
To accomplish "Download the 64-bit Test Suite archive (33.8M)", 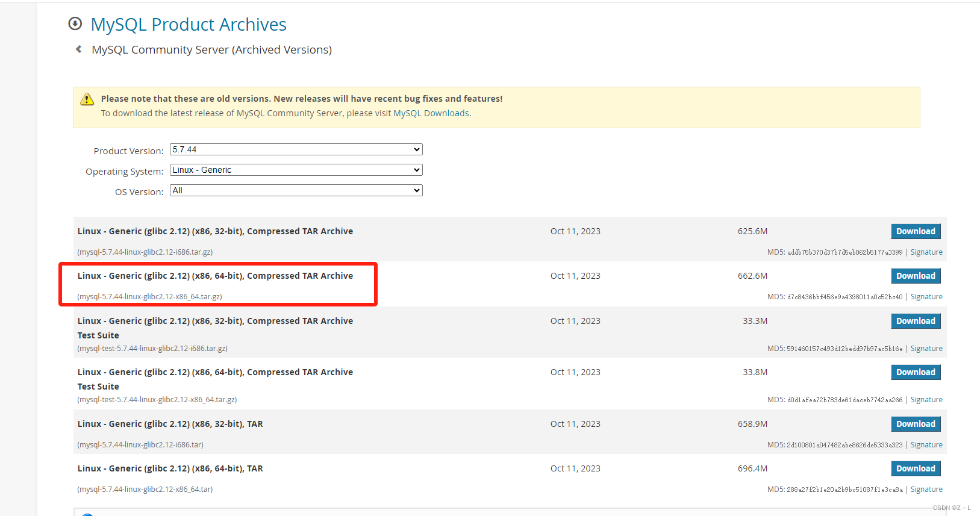I will click(x=916, y=372).
